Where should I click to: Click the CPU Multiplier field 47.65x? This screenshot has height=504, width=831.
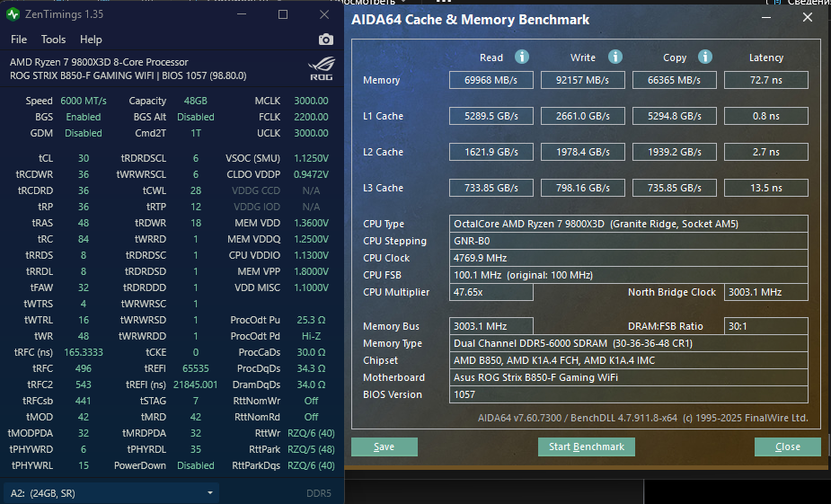point(491,292)
